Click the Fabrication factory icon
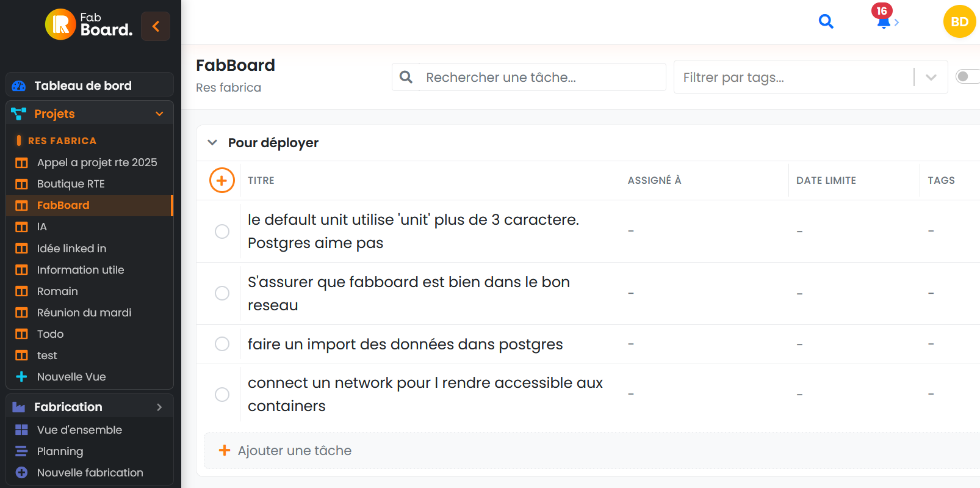 20,406
